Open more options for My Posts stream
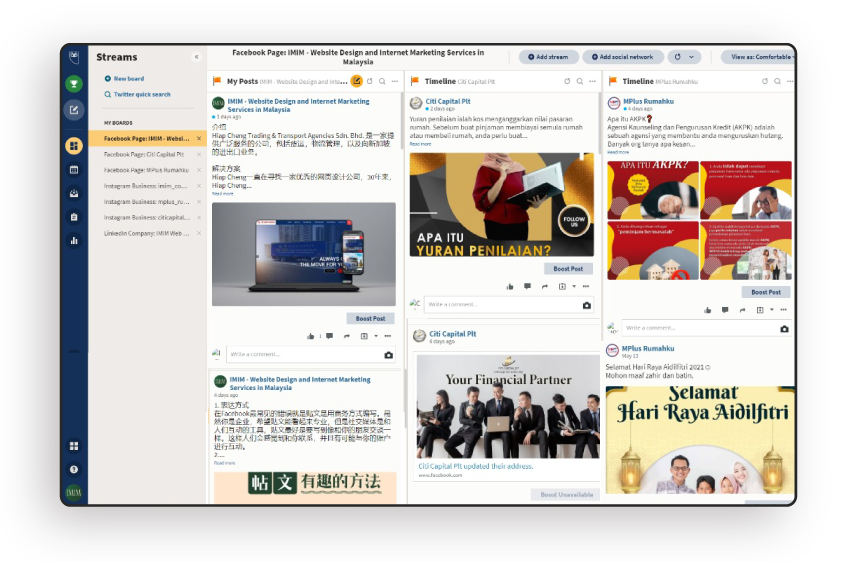The image size is (857, 562). pos(395,81)
